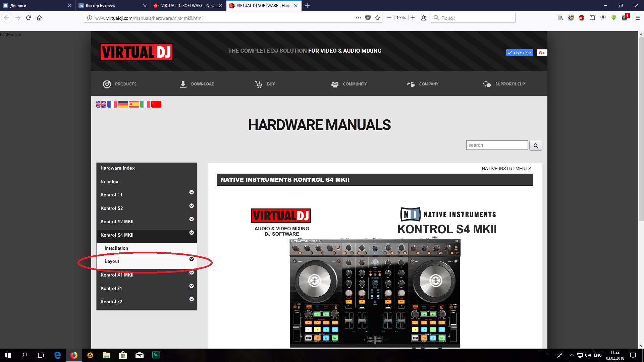Click the manual search magnifier button
This screenshot has width=644, height=362.
pos(536,145)
